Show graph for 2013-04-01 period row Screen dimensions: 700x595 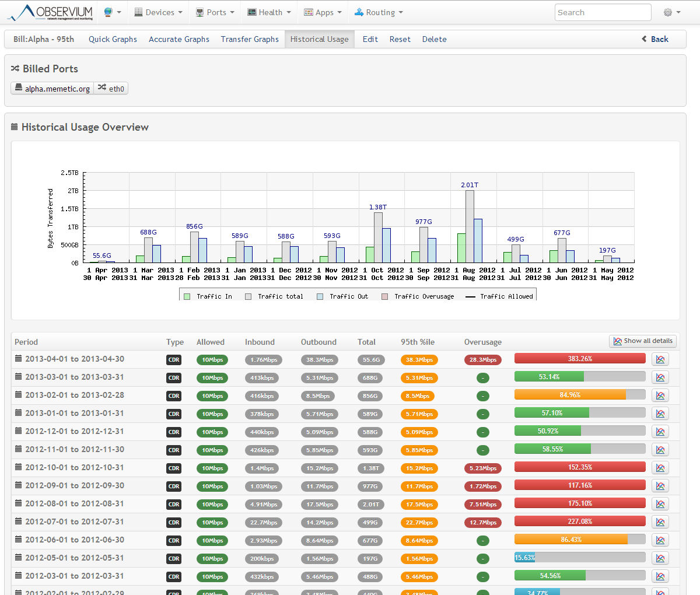(660, 359)
